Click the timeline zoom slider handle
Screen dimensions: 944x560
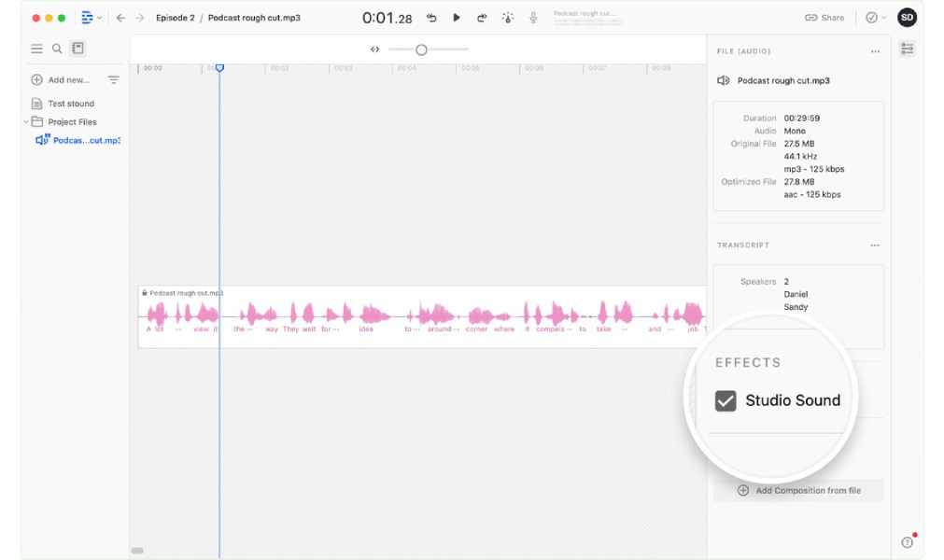pyautogui.click(x=421, y=49)
